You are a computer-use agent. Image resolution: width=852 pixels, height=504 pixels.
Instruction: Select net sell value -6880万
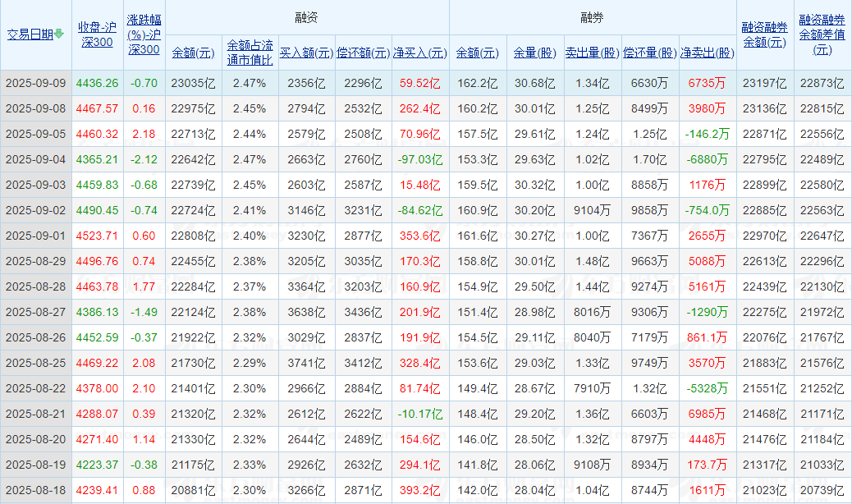click(707, 160)
